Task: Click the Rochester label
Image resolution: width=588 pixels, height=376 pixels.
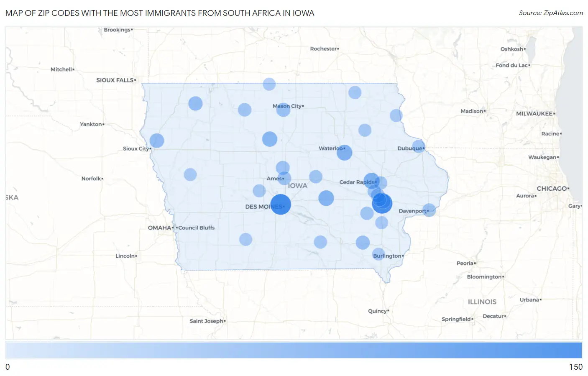Action: [323, 49]
